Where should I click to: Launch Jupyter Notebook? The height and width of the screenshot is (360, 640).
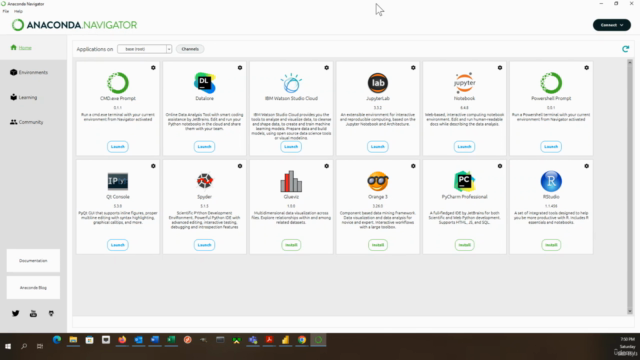(464, 147)
